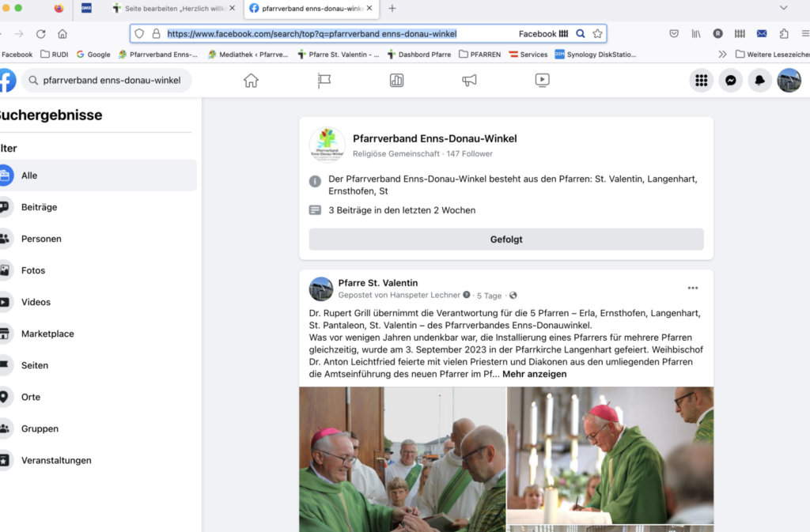
Task: Open the Firefox application menu
Action: point(805,33)
